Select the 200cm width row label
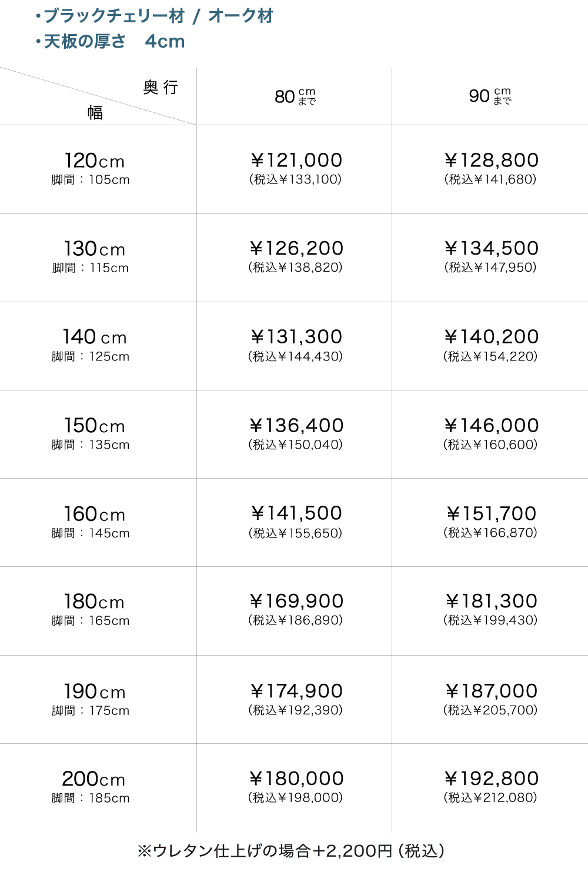This screenshot has height=882, width=588. coord(94,779)
